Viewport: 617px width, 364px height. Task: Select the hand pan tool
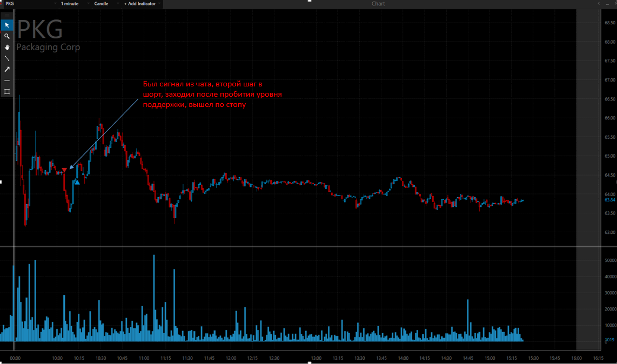(6, 47)
